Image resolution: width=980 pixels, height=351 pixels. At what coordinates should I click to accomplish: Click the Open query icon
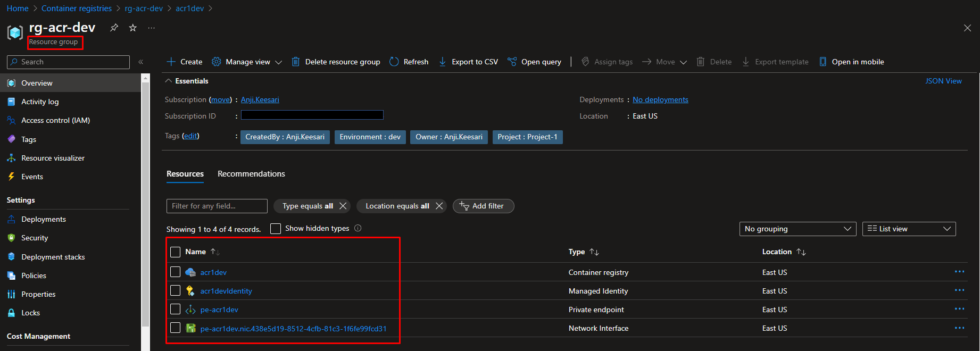pyautogui.click(x=512, y=62)
